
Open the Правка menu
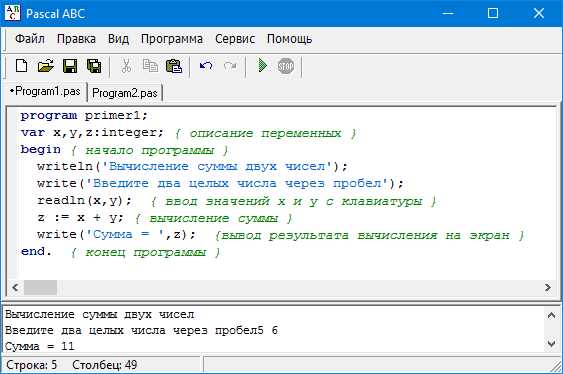tap(76, 39)
